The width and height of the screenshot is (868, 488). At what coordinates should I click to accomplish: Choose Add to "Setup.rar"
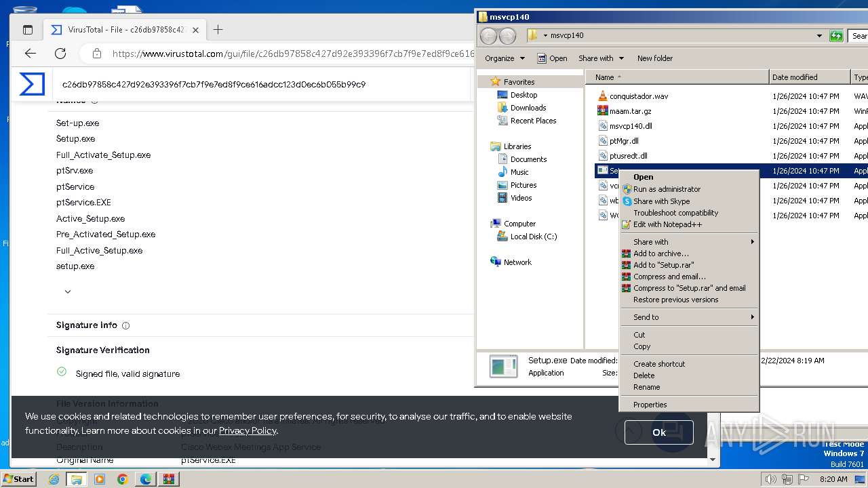689,265
